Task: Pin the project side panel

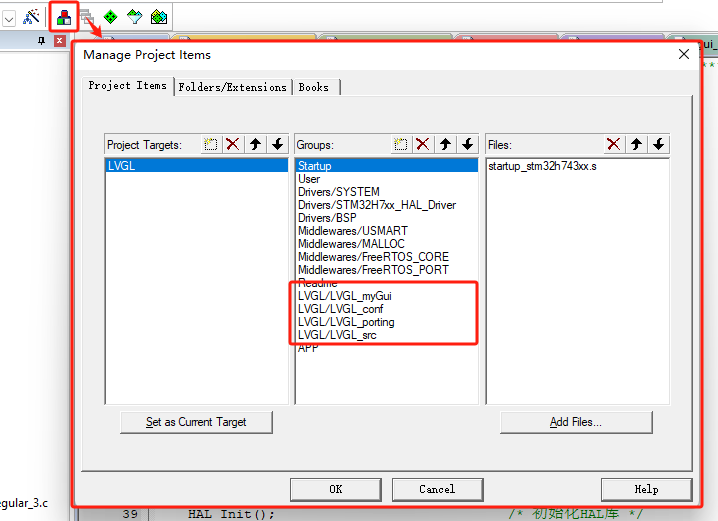Action: tap(42, 41)
